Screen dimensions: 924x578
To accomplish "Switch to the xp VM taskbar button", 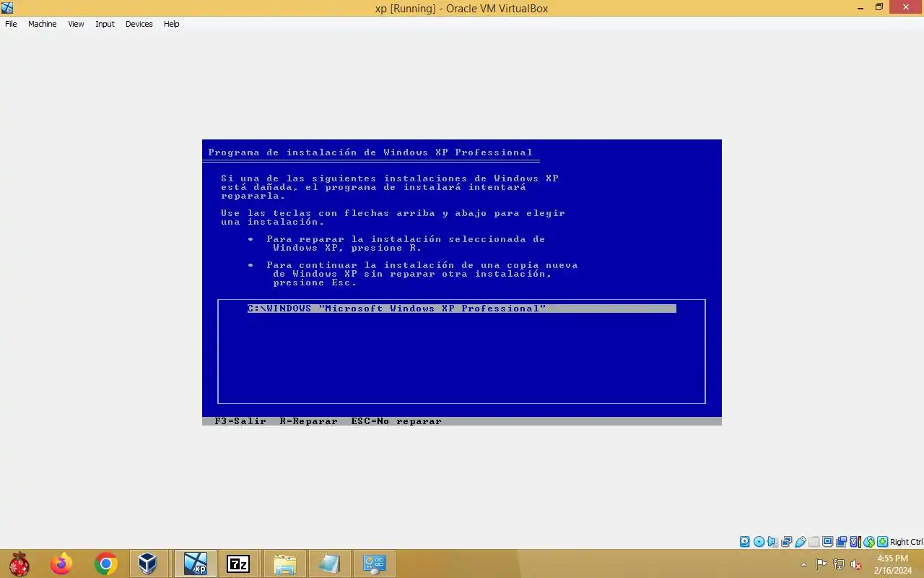I will click(x=195, y=564).
